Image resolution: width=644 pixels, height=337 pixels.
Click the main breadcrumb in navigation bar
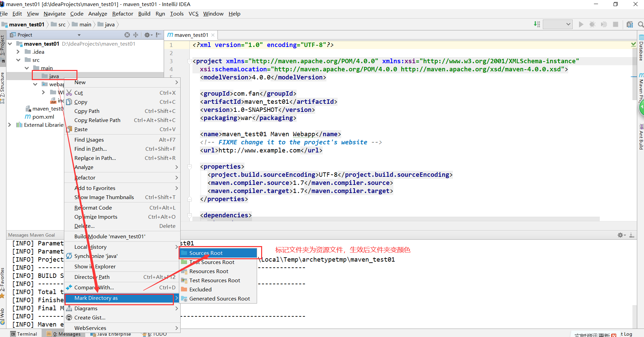point(82,24)
